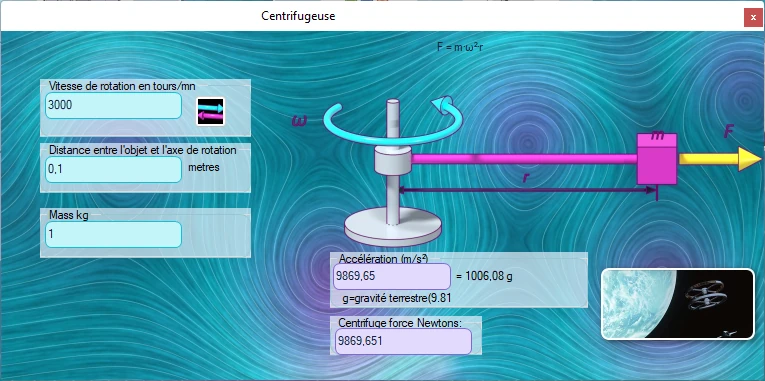Click the 'Distance entre l'objet et l'axe de rotation' label
Viewport: 765px width, 381px height.
click(142, 150)
